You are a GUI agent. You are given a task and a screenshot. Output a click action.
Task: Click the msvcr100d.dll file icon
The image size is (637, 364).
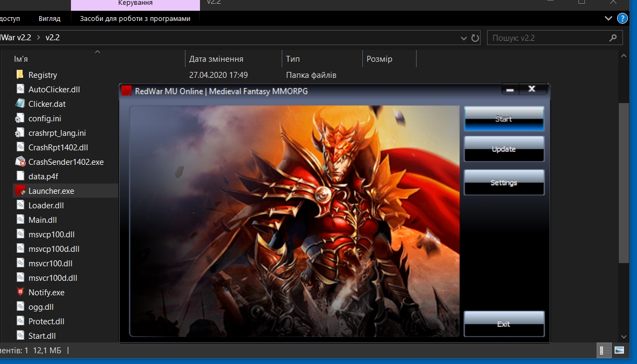(20, 278)
